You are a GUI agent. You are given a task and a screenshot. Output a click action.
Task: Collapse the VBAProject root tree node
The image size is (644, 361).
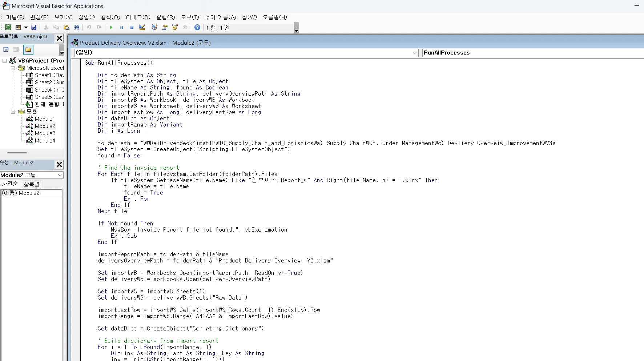coord(4,61)
